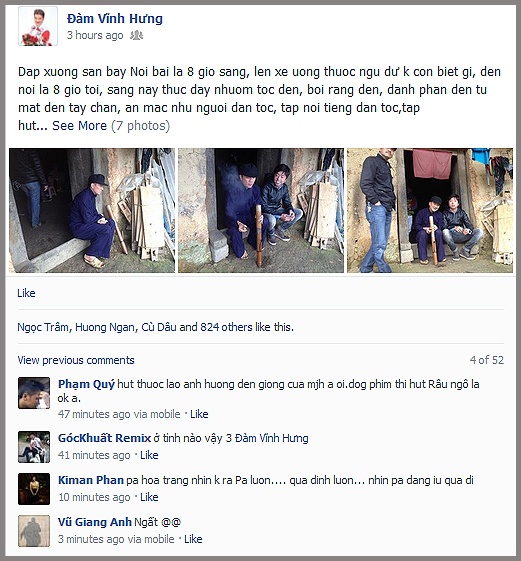Viewport: 521px width, 561px height.
Task: Expand post text with See More
Action: coord(79,126)
